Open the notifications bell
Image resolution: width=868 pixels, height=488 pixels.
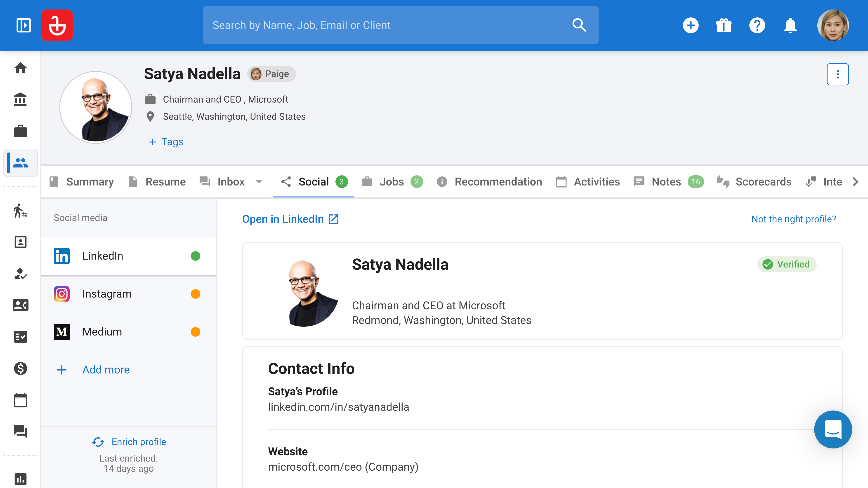(790, 25)
